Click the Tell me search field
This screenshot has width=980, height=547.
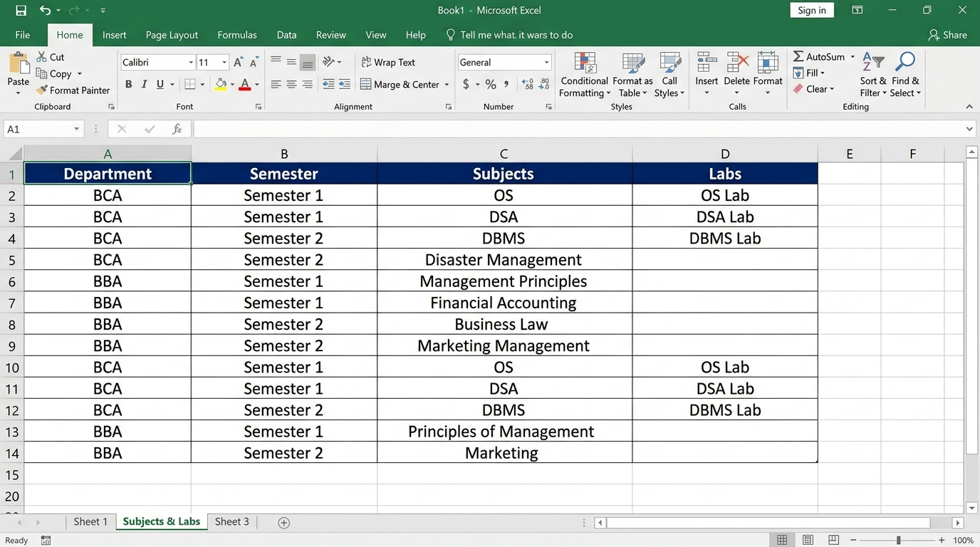pos(509,35)
